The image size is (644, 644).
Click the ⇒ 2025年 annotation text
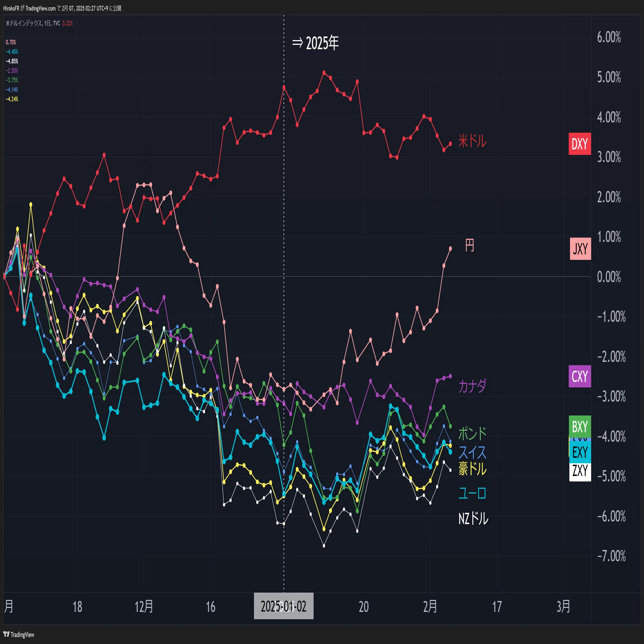[x=315, y=43]
